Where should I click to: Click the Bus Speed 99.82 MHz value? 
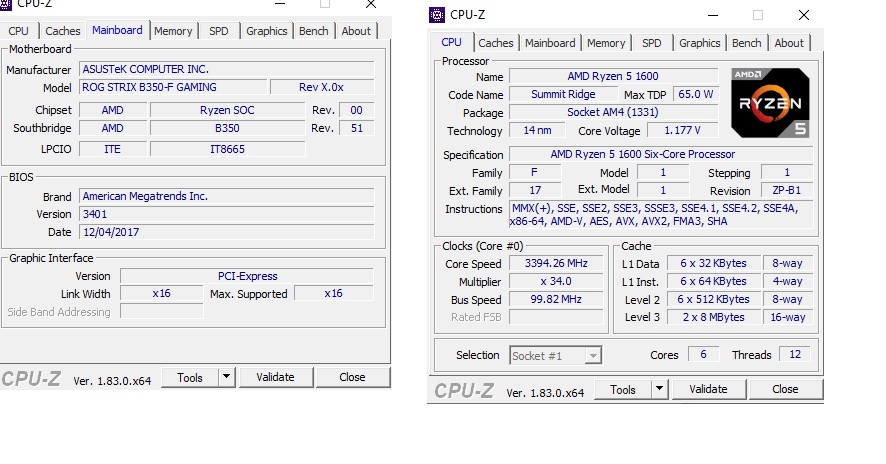coord(556,300)
